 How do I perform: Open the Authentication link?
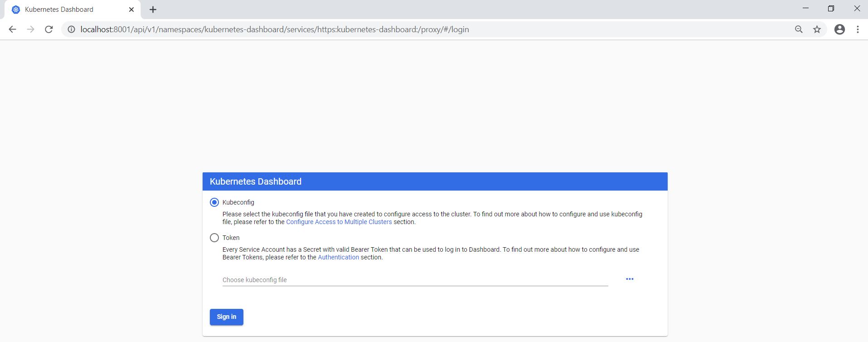pos(338,257)
